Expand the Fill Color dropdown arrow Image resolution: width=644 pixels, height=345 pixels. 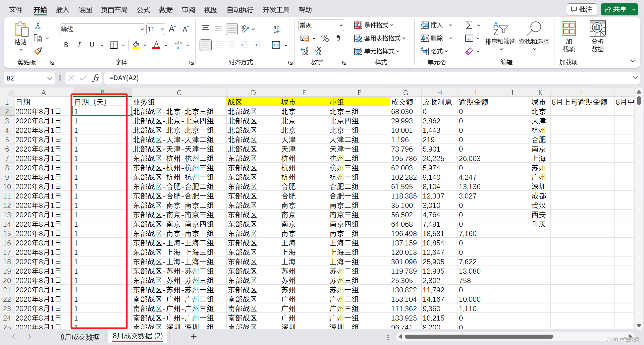pyautogui.click(x=145, y=45)
